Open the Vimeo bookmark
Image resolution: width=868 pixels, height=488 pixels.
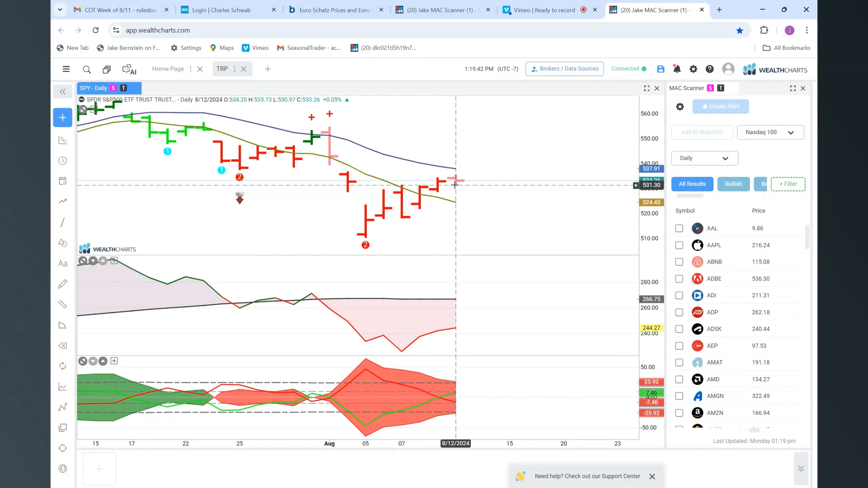[x=255, y=48]
